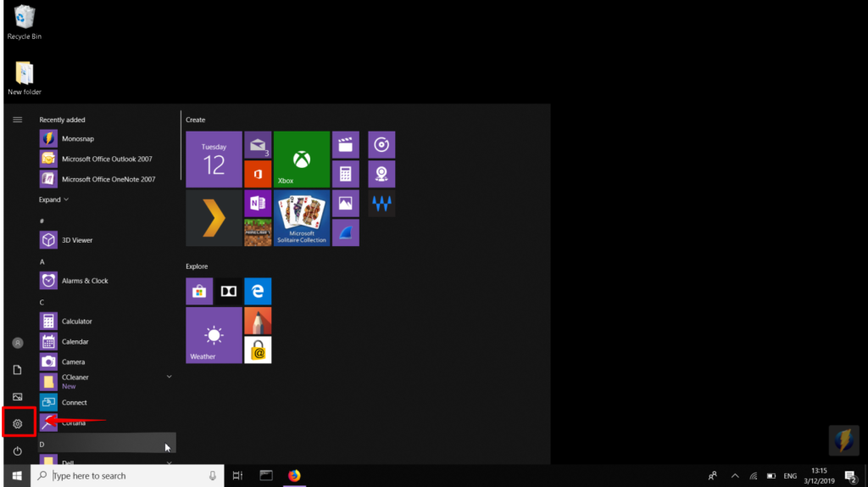Viewport: 868px width, 487px height.
Task: Open the yellow padlock mail tile
Action: [x=258, y=350]
